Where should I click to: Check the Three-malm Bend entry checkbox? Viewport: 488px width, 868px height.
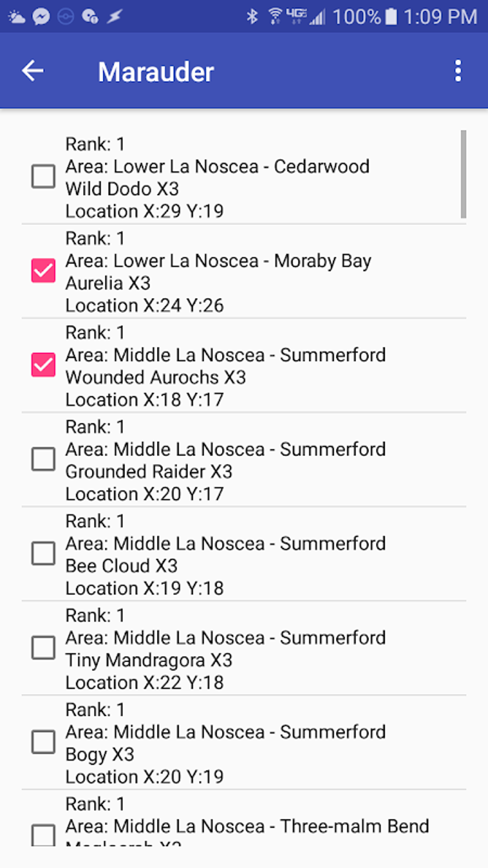coord(43,835)
